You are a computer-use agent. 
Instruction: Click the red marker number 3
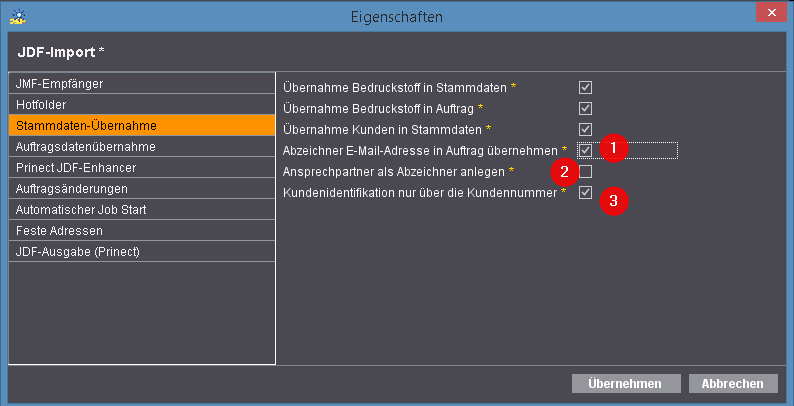614,200
